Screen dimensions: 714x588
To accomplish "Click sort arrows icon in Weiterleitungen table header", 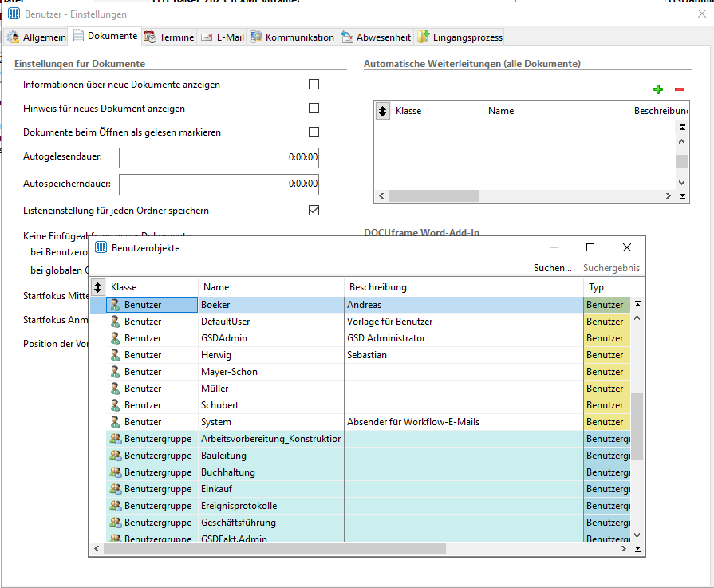I will tap(382, 111).
